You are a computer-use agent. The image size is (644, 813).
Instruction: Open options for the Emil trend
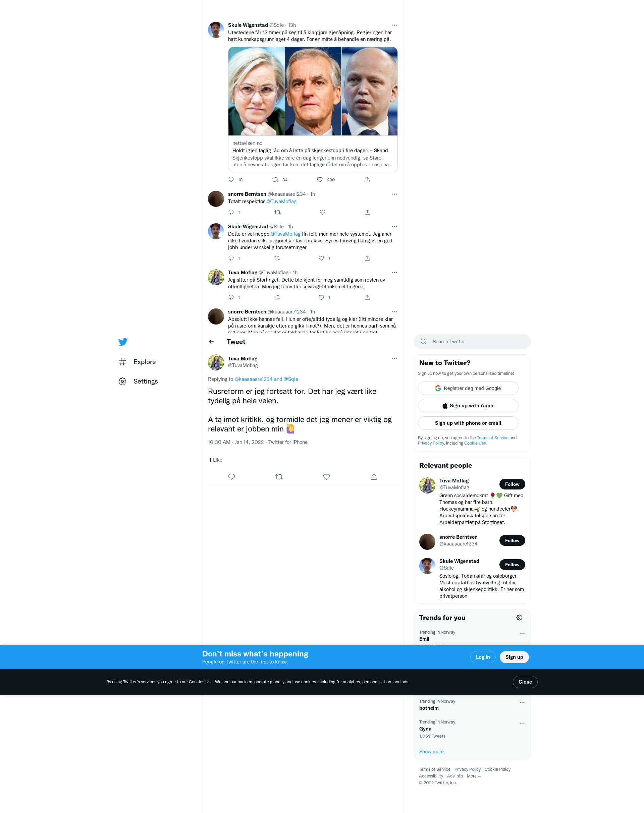522,634
